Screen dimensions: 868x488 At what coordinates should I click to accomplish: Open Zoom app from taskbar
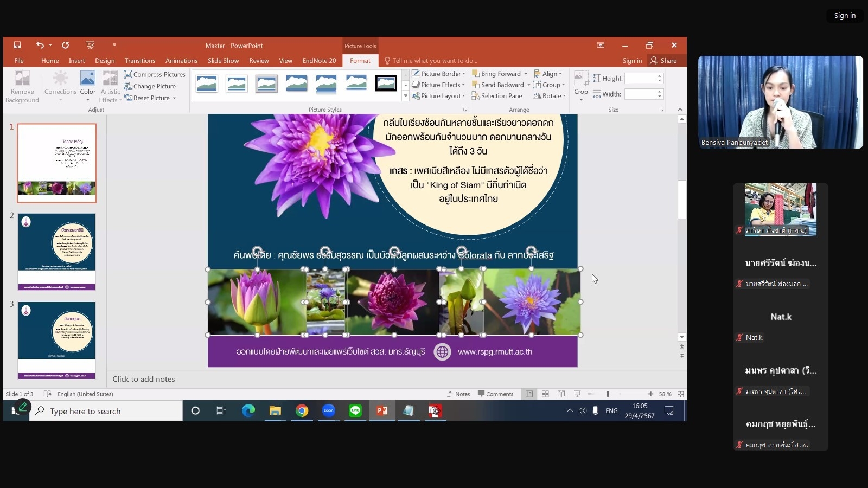coord(328,411)
